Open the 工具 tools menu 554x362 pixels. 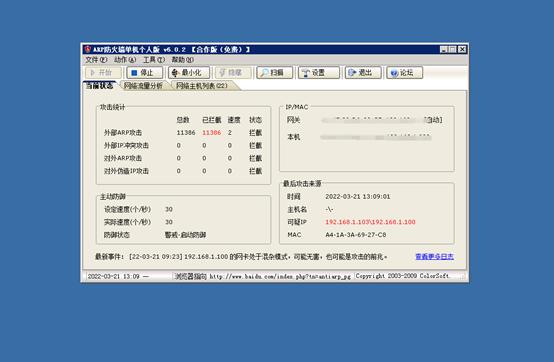tap(154, 60)
